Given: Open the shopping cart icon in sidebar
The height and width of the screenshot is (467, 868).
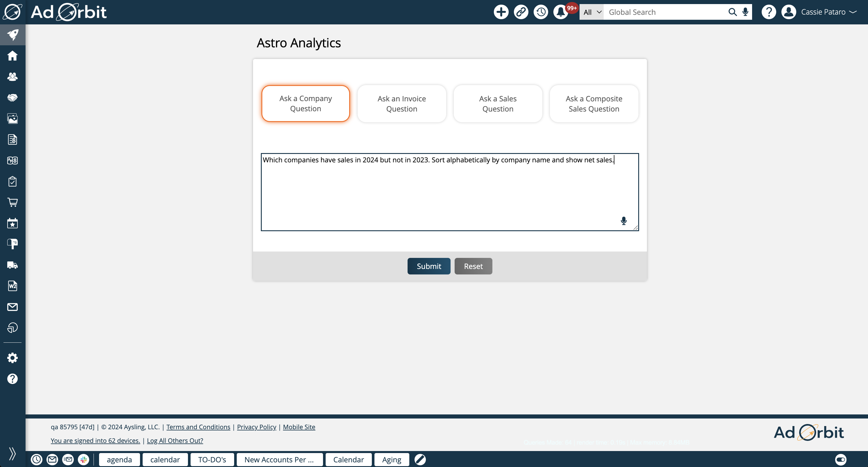Looking at the screenshot, I should [x=12, y=202].
